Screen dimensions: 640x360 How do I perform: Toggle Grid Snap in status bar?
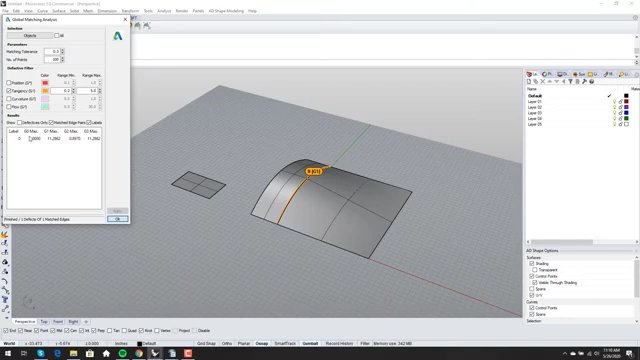(x=206, y=344)
